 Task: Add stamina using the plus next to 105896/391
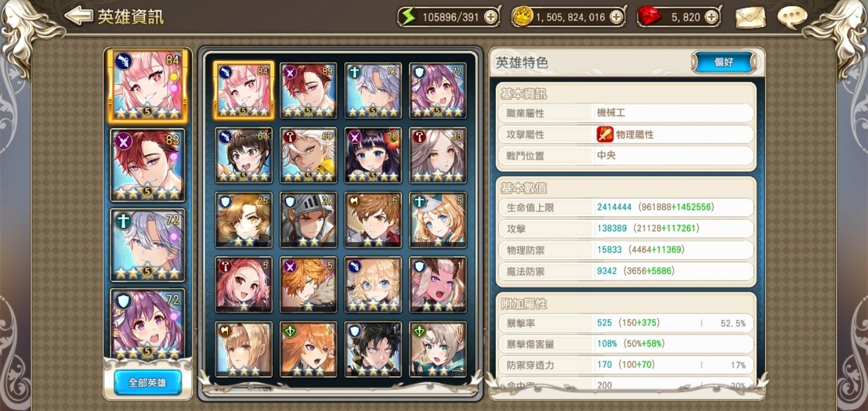(490, 17)
